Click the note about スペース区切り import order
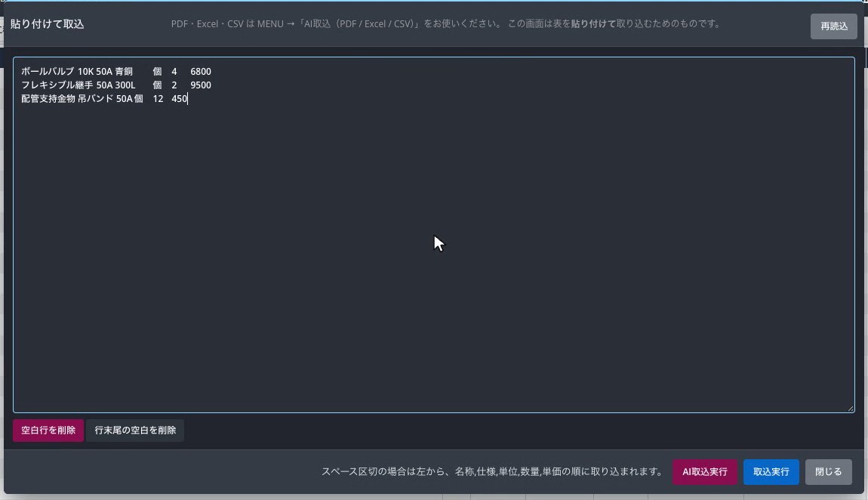Image resolution: width=868 pixels, height=500 pixels. pos(492,472)
